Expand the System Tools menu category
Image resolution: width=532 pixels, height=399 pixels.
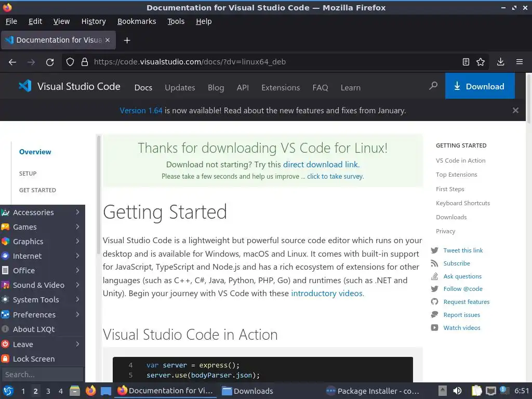(x=43, y=300)
